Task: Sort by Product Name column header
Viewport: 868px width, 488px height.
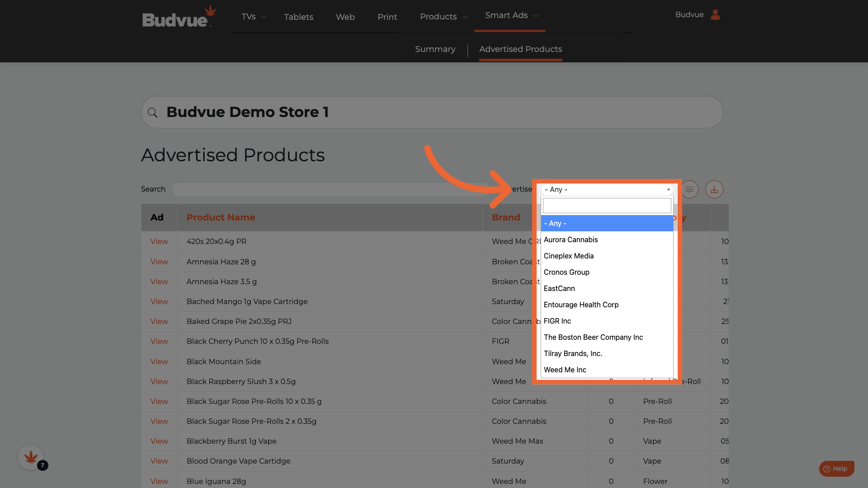Action: 221,217
